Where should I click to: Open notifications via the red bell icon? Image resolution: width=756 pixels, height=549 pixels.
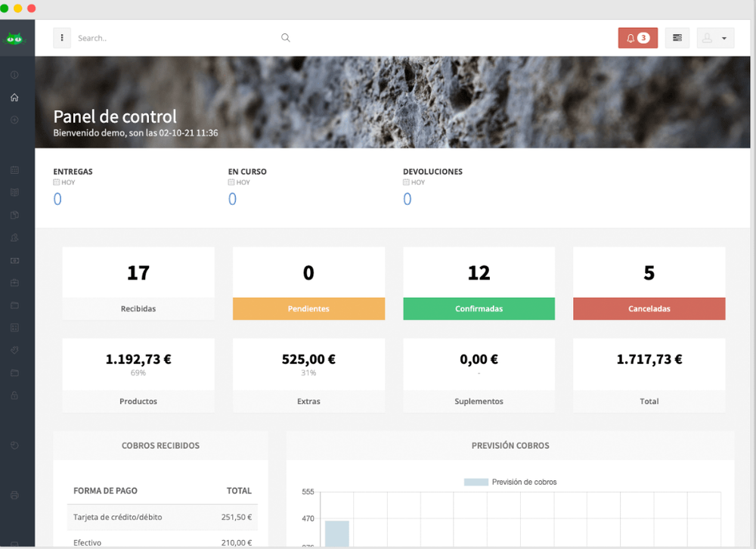[637, 37]
